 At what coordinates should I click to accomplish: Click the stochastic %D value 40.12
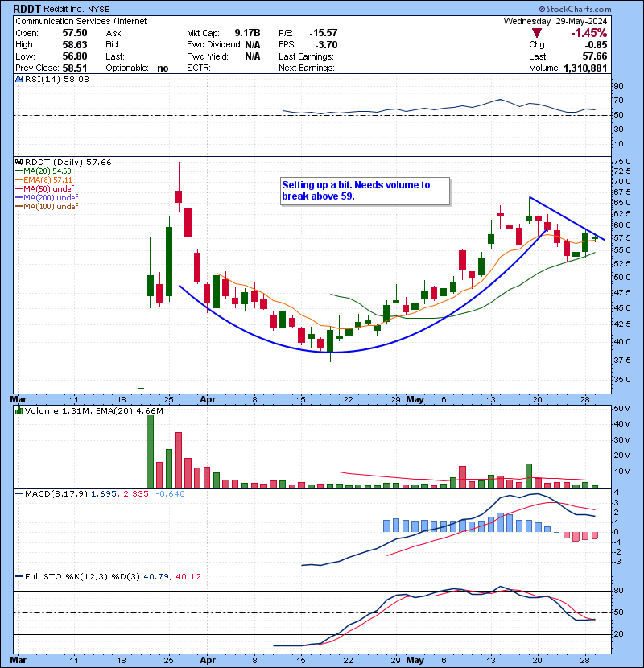pyautogui.click(x=188, y=576)
